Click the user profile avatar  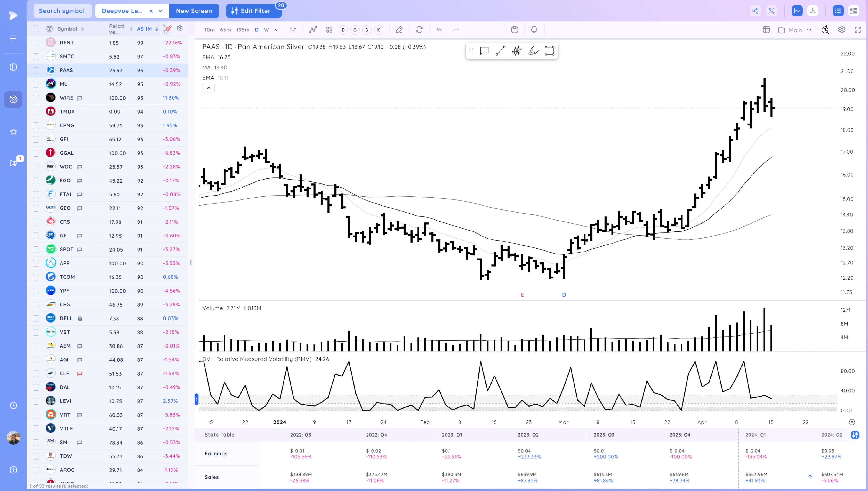pyautogui.click(x=13, y=437)
